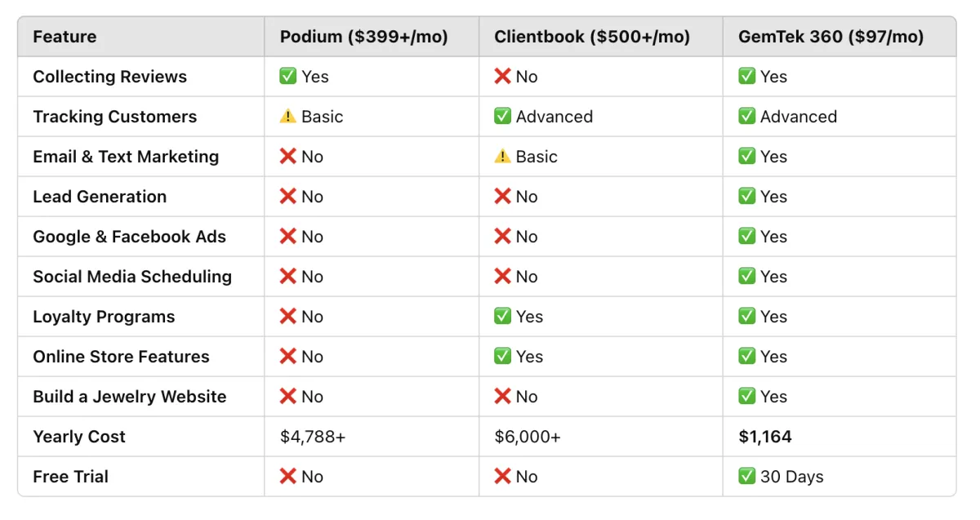The height and width of the screenshot is (520, 980).
Task: Click the $6,000+ Clientbook yearly cost
Action: click(x=528, y=437)
